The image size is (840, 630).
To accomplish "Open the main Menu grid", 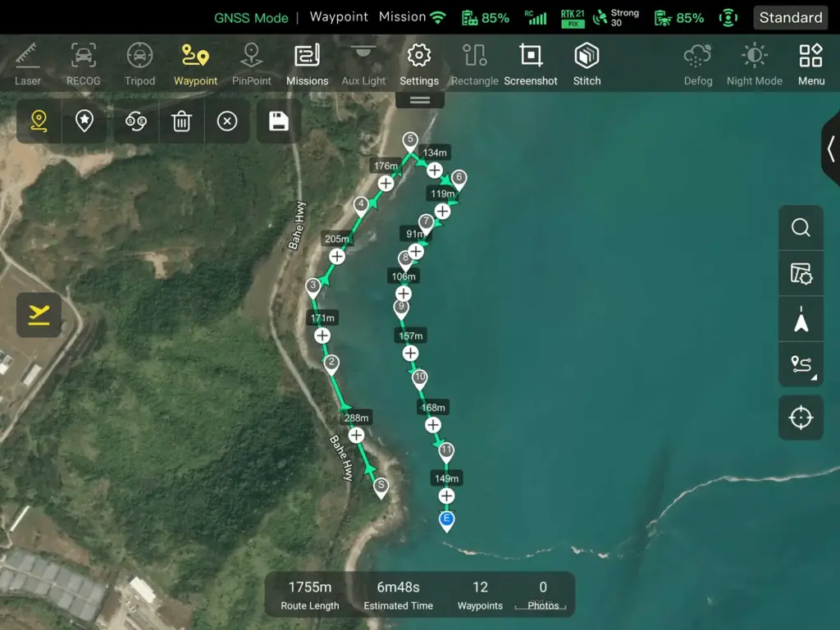I will point(810,64).
